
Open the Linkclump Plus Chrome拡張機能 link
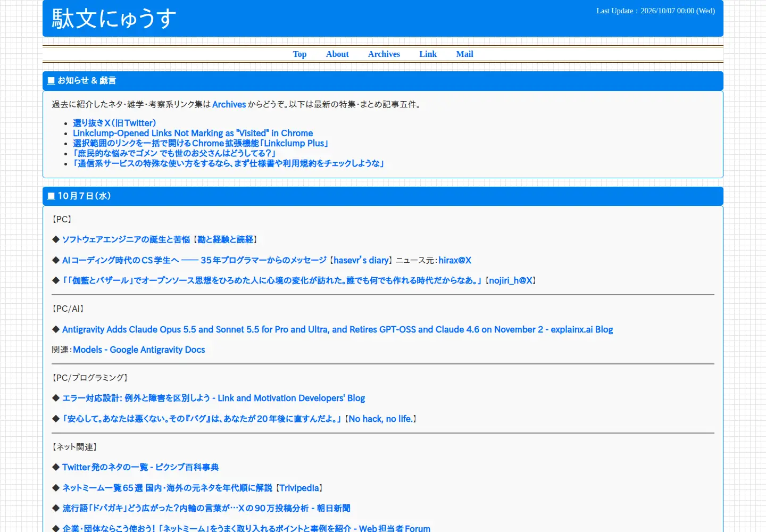pyautogui.click(x=201, y=143)
